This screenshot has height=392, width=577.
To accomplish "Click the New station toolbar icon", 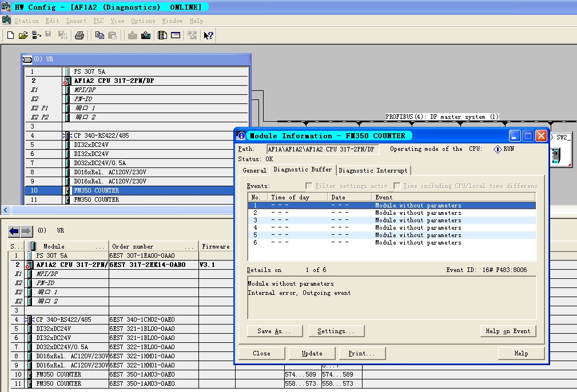I will 10,35.
